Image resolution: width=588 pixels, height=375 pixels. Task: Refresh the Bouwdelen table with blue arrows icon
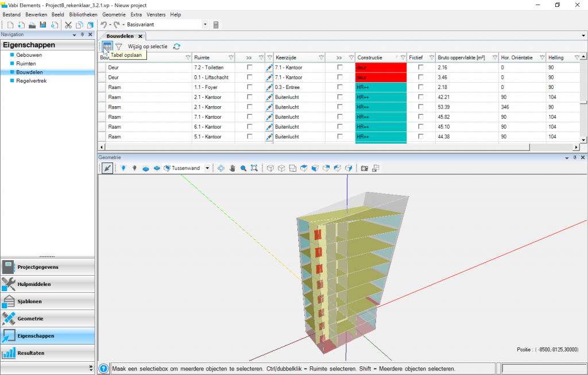pyautogui.click(x=177, y=47)
